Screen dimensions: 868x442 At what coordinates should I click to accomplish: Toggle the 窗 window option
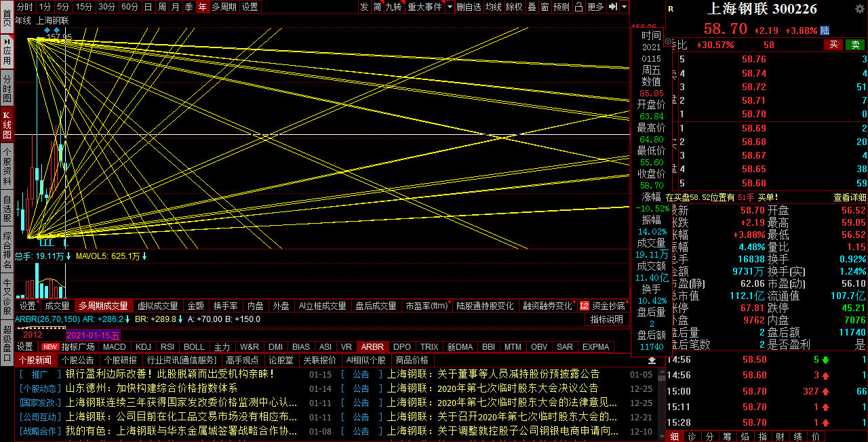(x=545, y=7)
